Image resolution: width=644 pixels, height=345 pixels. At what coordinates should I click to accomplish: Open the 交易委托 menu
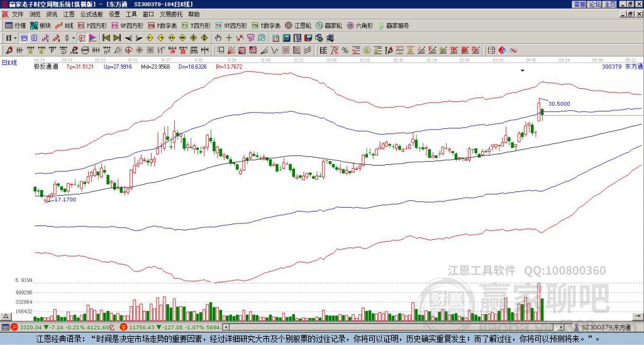(171, 14)
